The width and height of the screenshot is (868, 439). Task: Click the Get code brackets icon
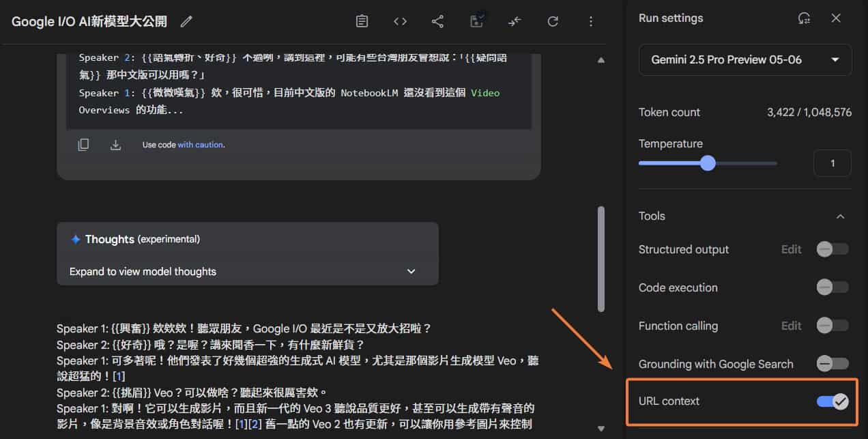point(401,21)
